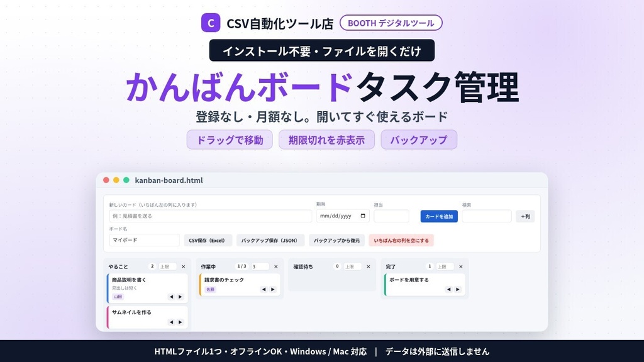Move 請求書のチェック card left
This screenshot has height=362, width=644.
coord(264,289)
